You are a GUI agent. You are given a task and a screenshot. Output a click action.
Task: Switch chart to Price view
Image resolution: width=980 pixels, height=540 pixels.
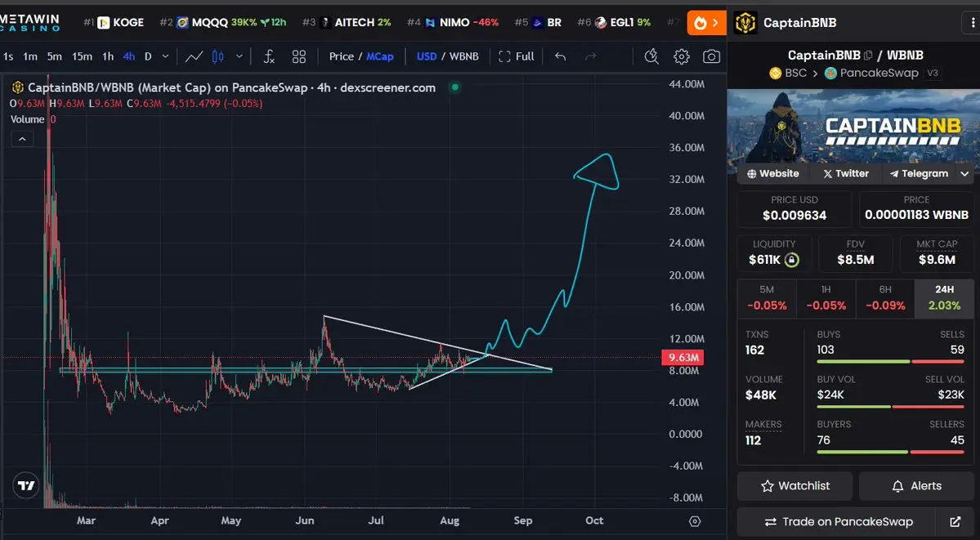(342, 56)
